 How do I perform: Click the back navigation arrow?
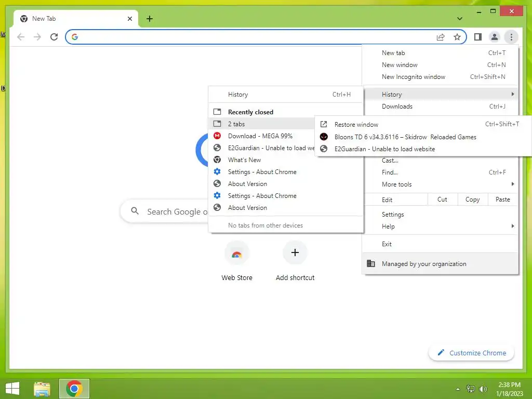(x=21, y=37)
